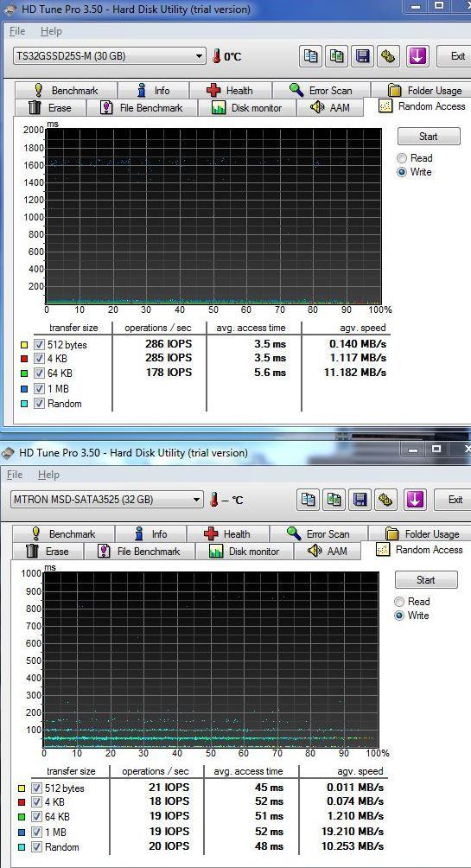Click the floppy save icon in bottom window
Screen dimensions: 471x868
360,500
